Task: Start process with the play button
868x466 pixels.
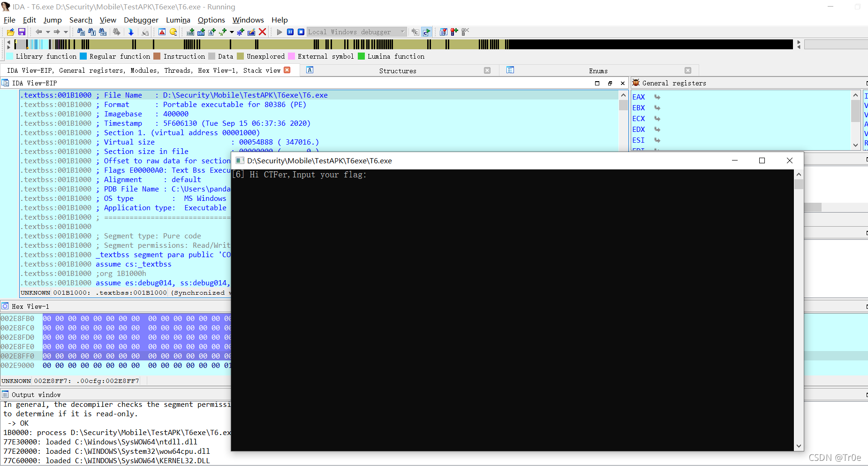Action: click(279, 32)
